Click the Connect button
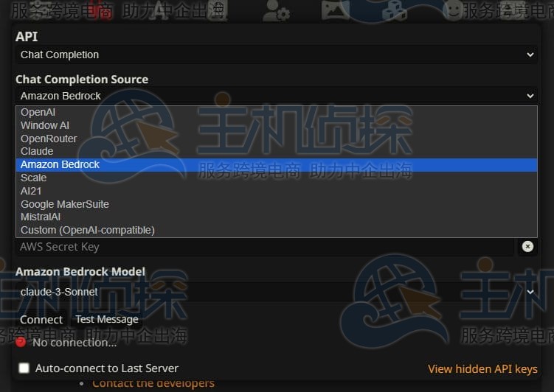Image resolution: width=554 pixels, height=392 pixels. (41, 320)
